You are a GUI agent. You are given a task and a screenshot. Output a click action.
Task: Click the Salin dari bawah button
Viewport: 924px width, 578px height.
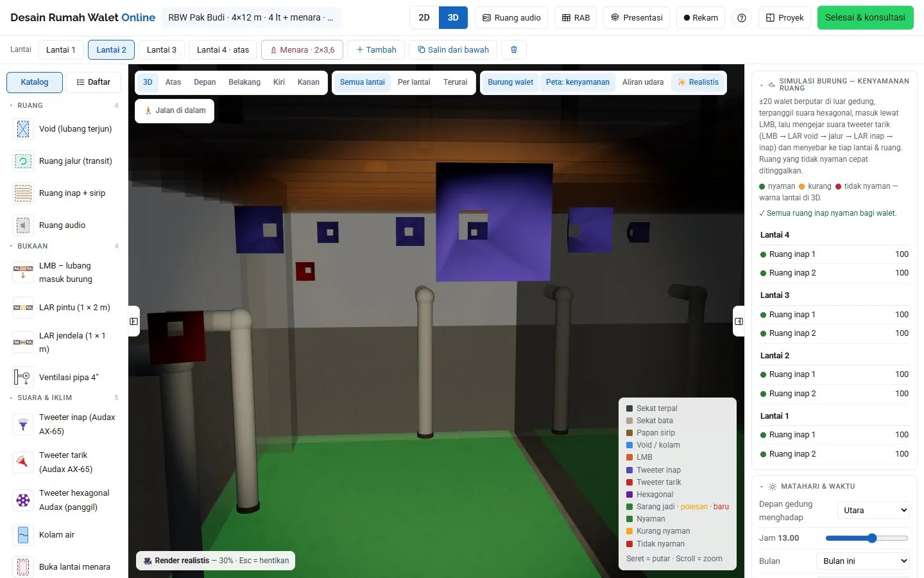pyautogui.click(x=453, y=49)
